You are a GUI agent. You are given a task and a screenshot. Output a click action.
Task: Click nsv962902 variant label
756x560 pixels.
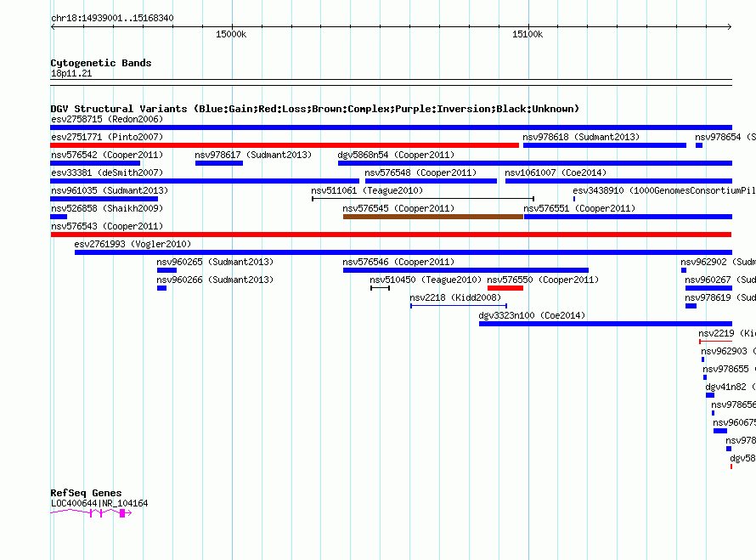pos(718,262)
